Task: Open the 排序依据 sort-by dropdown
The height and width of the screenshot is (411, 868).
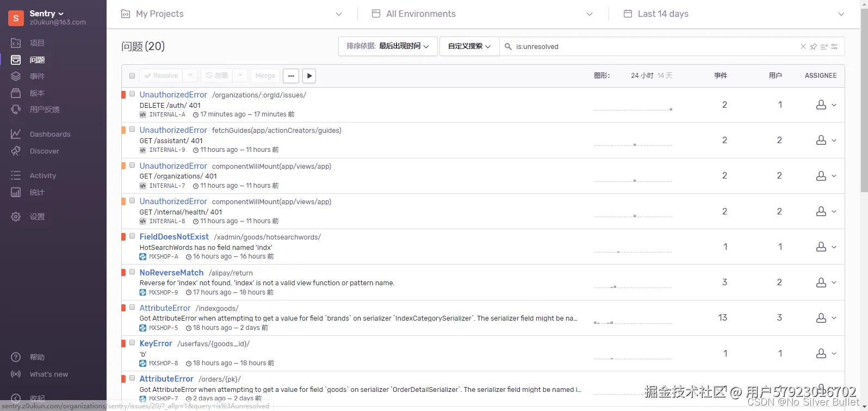Action: [x=388, y=46]
